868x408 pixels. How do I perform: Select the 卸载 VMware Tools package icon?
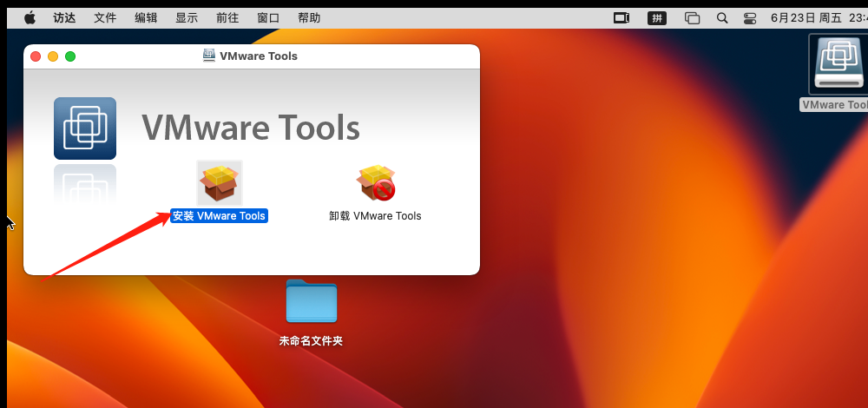(x=376, y=183)
